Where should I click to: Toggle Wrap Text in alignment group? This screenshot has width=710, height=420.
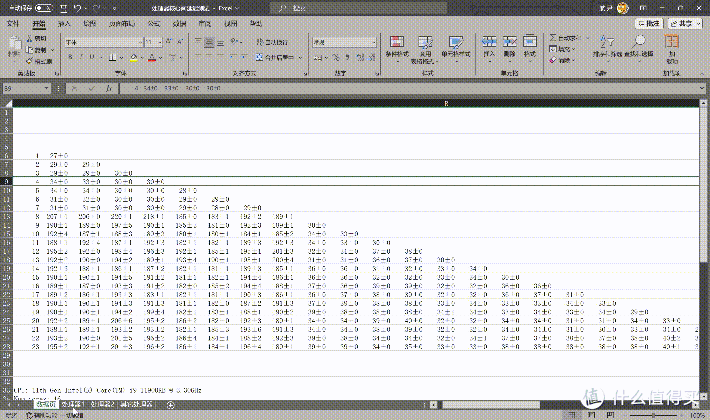272,42
